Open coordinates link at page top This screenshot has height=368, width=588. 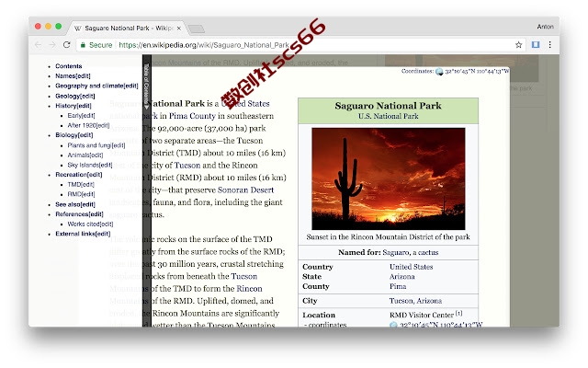point(477,71)
